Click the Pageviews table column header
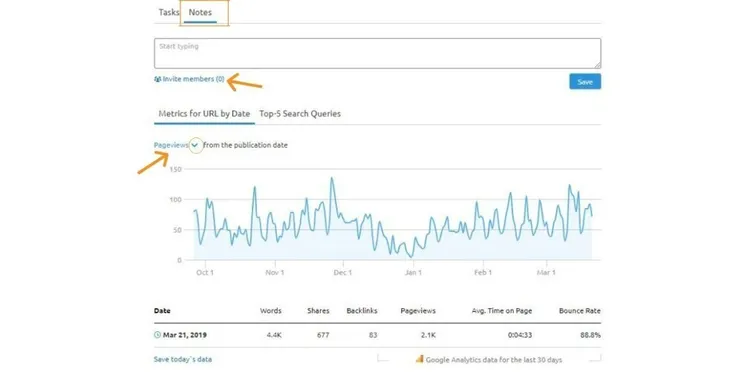Viewport: 750px width, 375px height. 418,311
